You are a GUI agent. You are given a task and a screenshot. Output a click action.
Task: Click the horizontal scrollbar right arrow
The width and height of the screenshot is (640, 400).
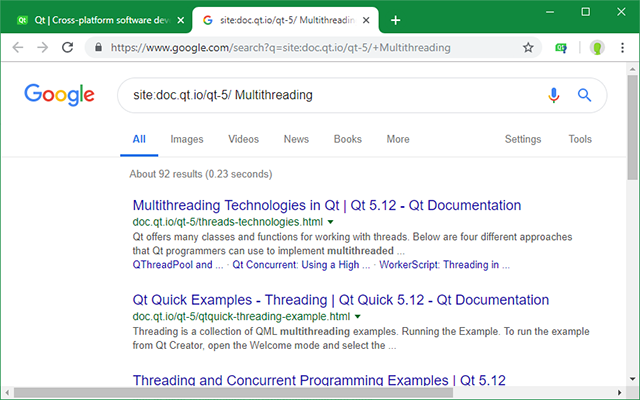coord(620,393)
